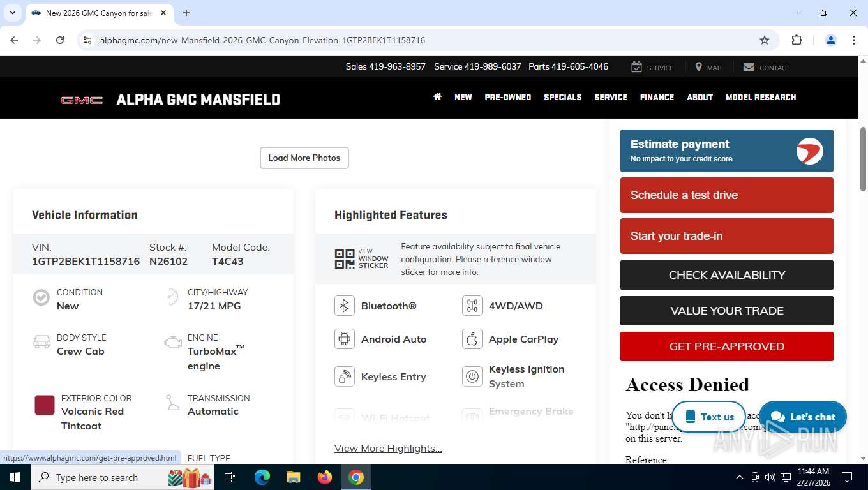Viewport: 868px width, 490px height.
Task: Click the contact envelope icon
Action: click(x=749, y=67)
